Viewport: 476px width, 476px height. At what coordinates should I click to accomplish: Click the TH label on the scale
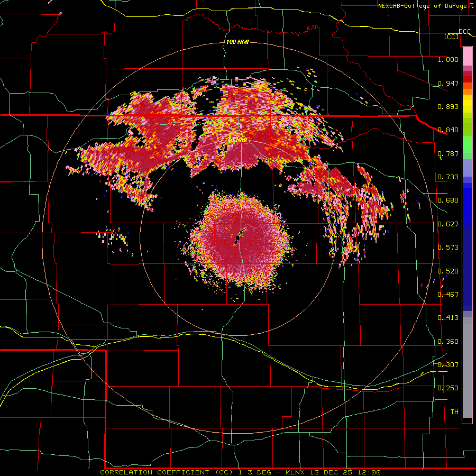click(x=454, y=412)
